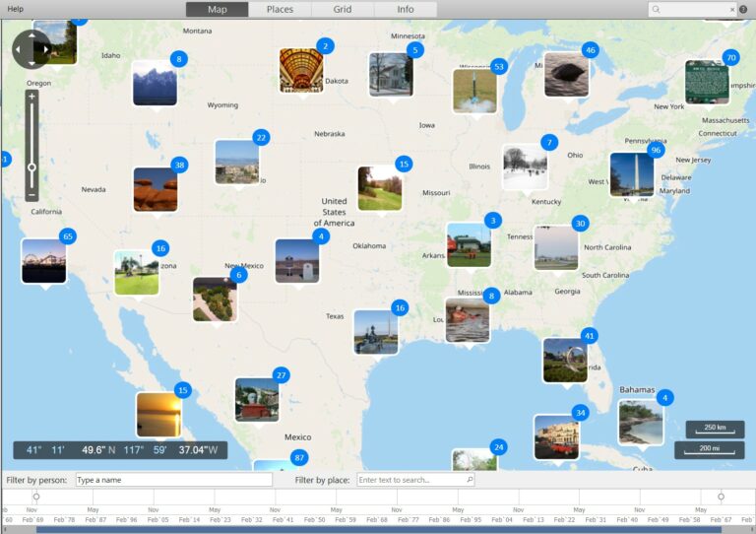Click the magnifier in place filter

pos(470,480)
